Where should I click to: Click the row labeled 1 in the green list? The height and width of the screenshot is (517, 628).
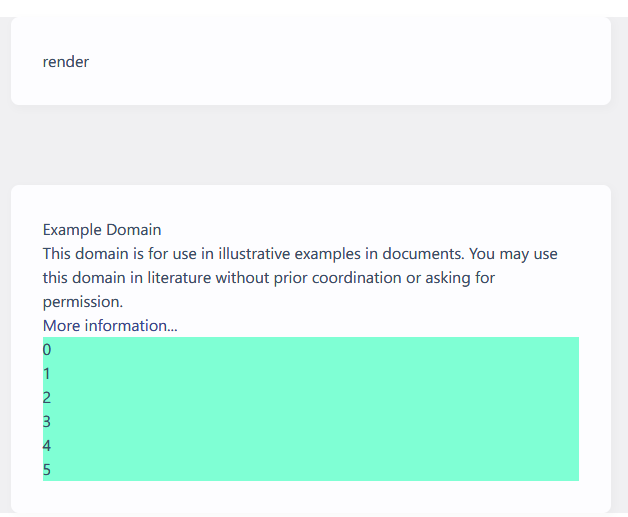[x=311, y=373]
